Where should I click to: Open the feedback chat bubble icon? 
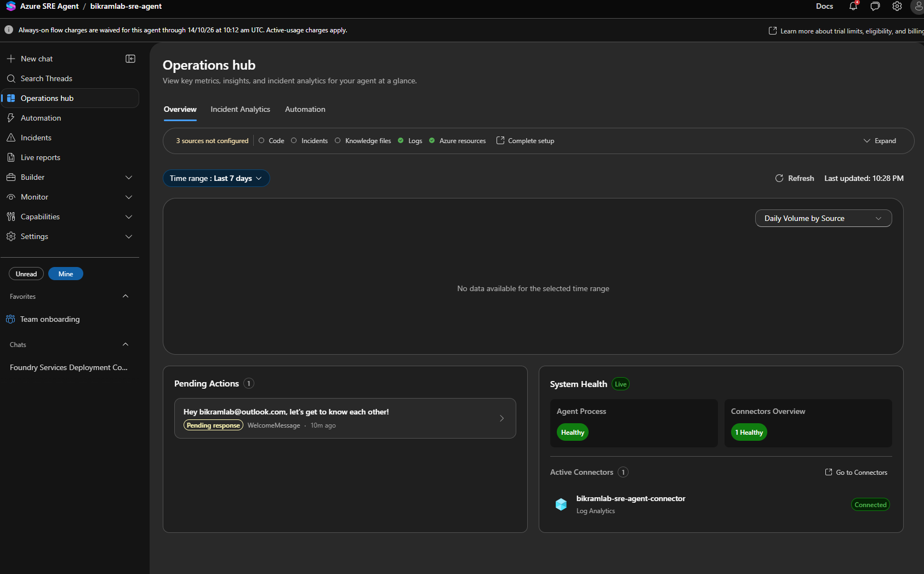click(875, 6)
